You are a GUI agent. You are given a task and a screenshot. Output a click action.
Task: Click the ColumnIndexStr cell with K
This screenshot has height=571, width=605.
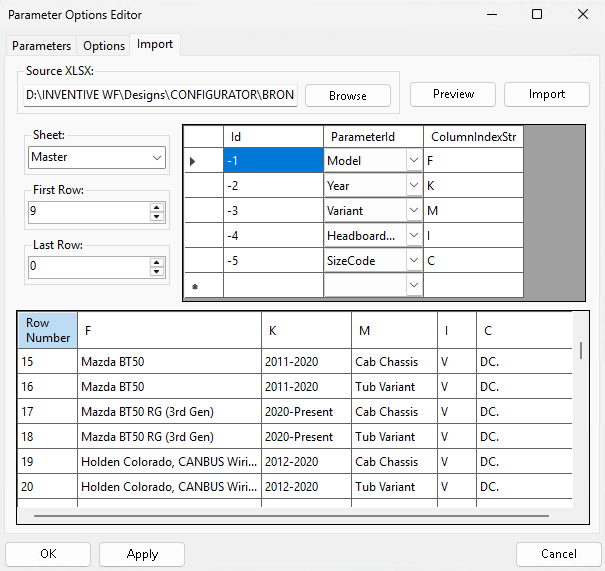[473, 186]
